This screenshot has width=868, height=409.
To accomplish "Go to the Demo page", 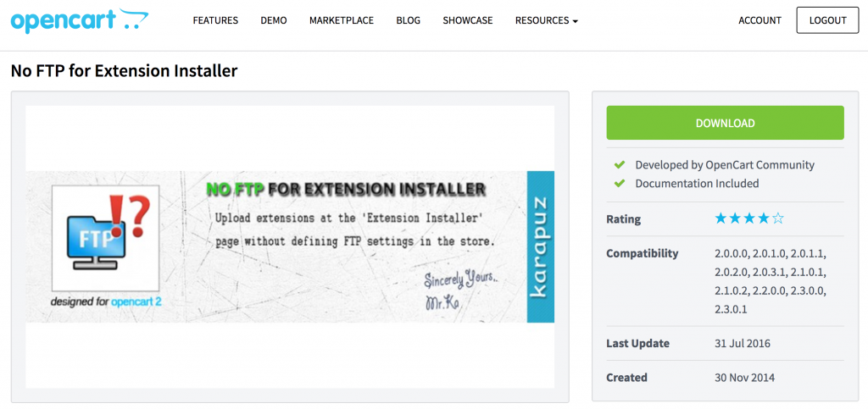I will (x=274, y=20).
